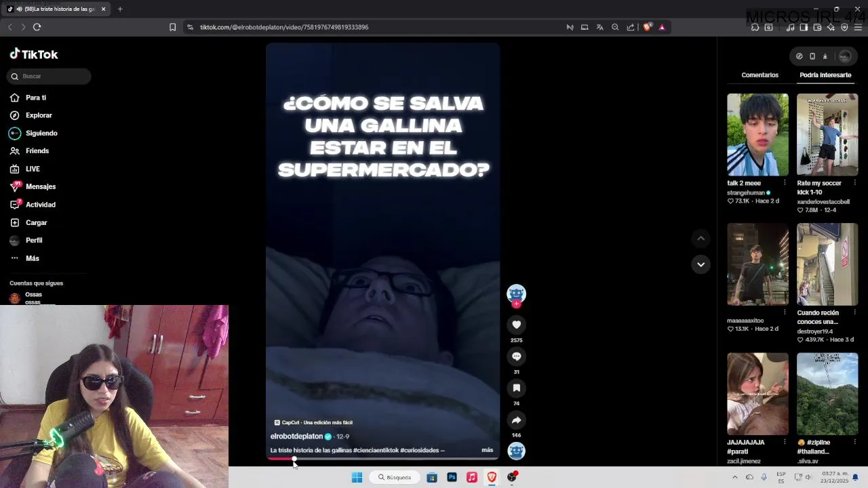Open the Brave Leo AI sparkle icon
Viewport: 868px width, 488px height.
(x=831, y=27)
